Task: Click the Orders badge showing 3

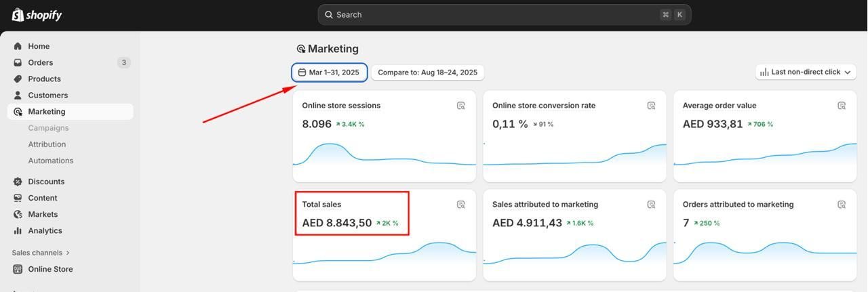Action: click(123, 62)
